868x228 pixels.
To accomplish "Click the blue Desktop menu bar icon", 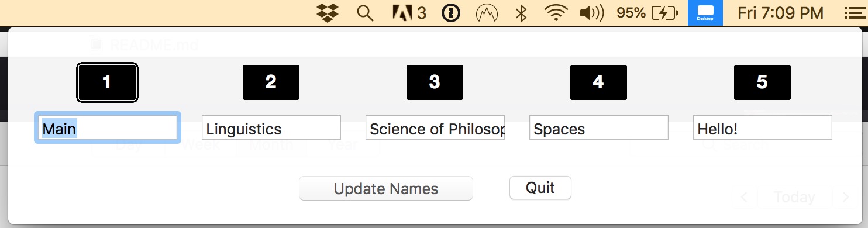I will point(705,13).
